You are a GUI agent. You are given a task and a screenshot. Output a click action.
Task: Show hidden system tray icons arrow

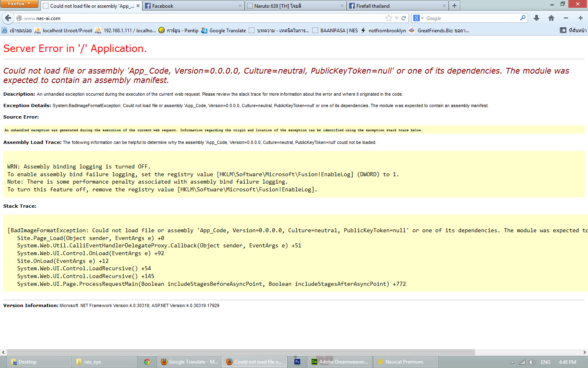point(512,362)
